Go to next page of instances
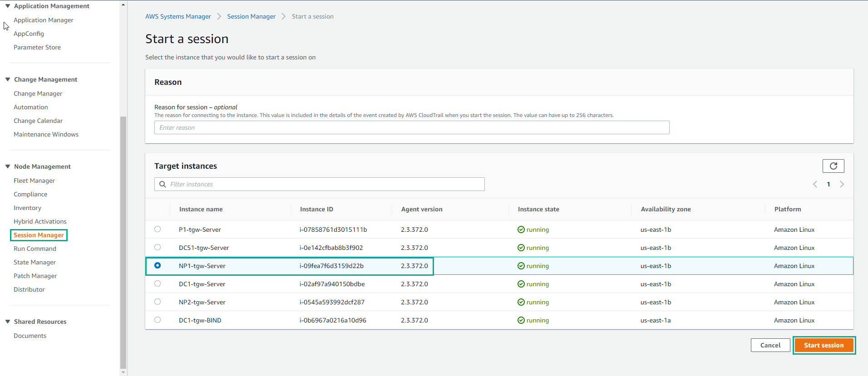 tap(842, 184)
